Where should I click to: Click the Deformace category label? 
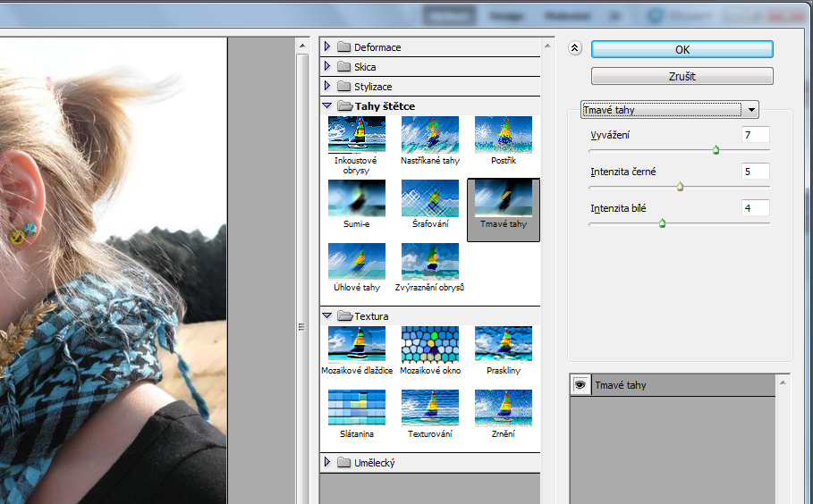click(x=377, y=47)
